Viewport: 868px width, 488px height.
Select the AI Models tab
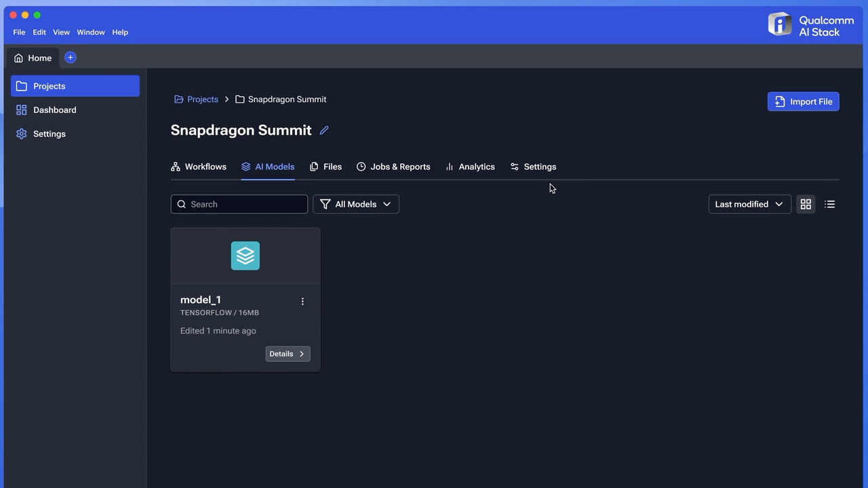click(268, 167)
